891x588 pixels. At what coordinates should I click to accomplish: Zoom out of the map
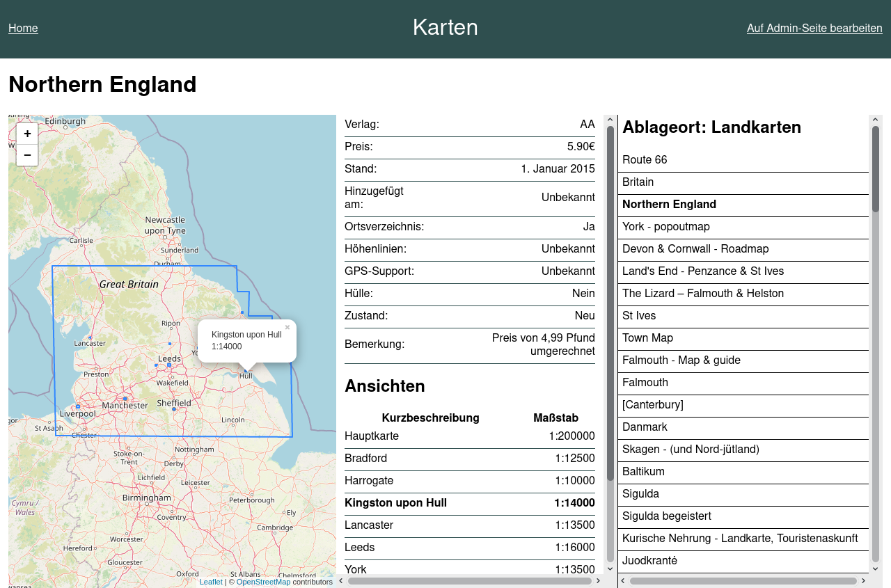tap(26, 155)
